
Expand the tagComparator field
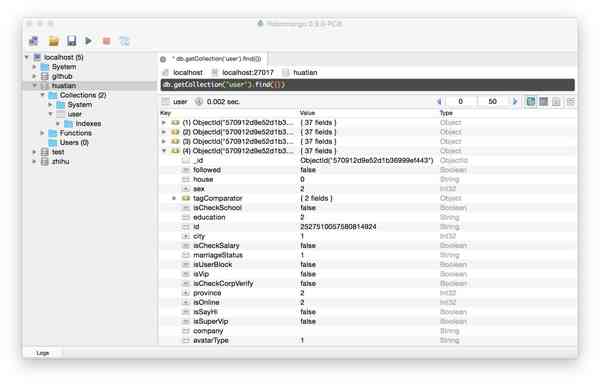tap(174, 198)
